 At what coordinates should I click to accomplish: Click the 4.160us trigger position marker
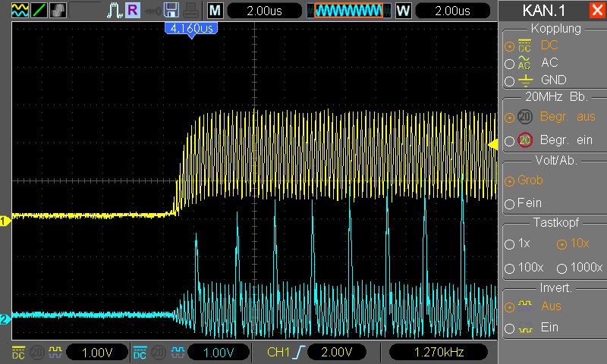[191, 28]
